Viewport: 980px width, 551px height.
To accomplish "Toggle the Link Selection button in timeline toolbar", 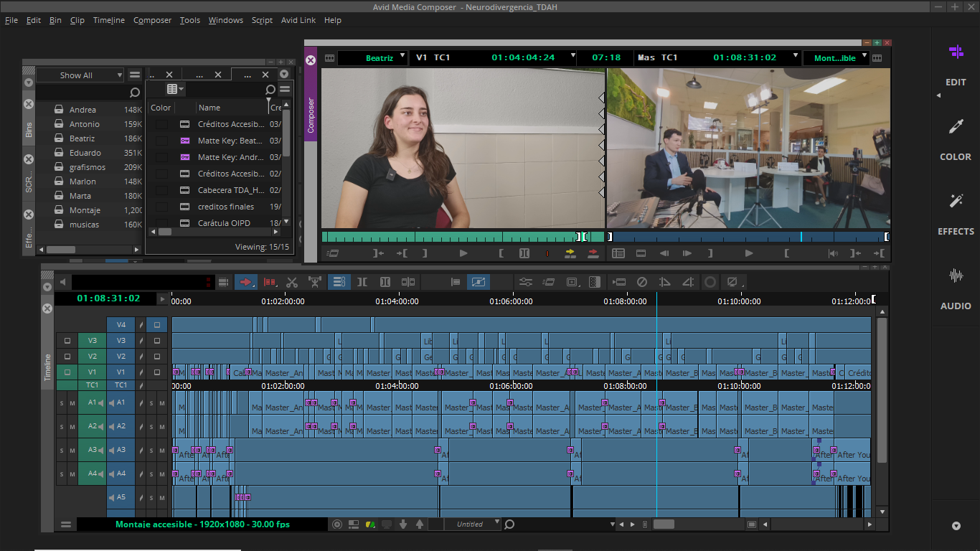I will pyautogui.click(x=339, y=282).
